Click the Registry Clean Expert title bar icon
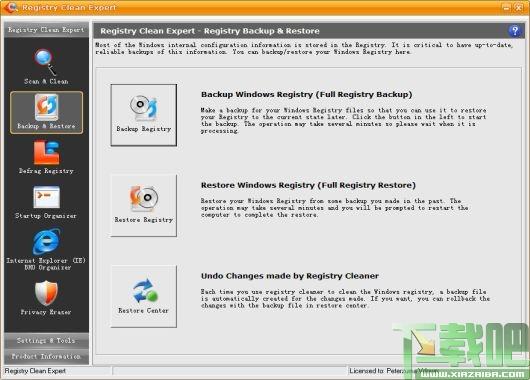Viewport: 530px width, 380px height. (11, 7)
